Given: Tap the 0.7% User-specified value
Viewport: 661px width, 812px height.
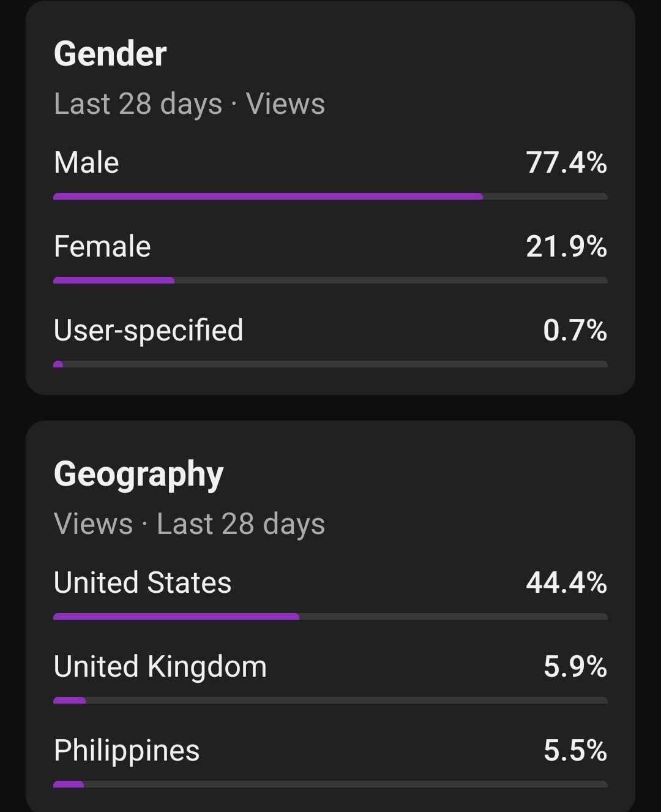Looking at the screenshot, I should pyautogui.click(x=575, y=331).
